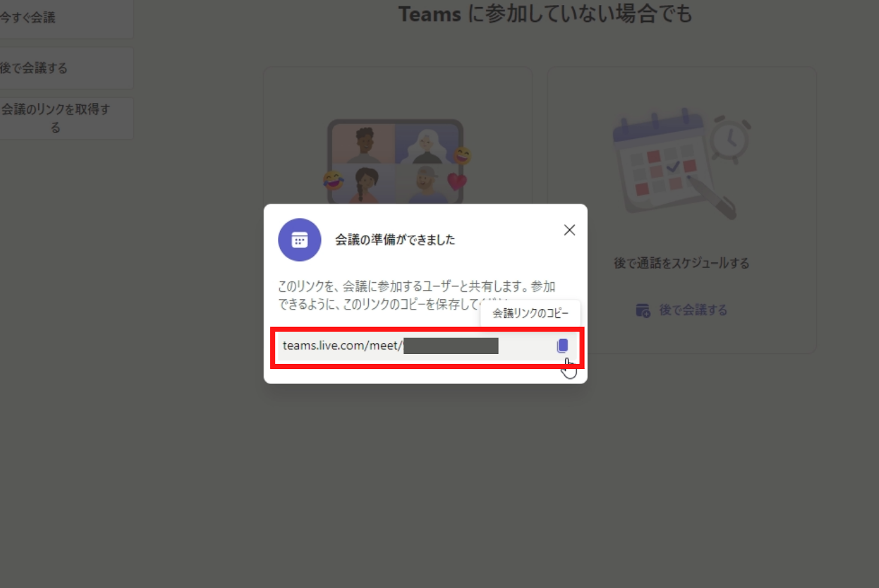Screen dimensions: 879x588
Task: Click the red heart emoji graphic
Action: click(457, 181)
